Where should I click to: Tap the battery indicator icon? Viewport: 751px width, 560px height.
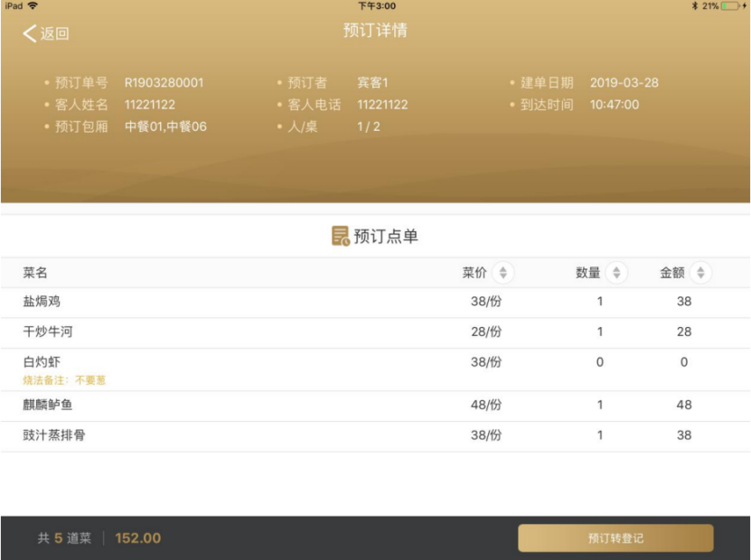coord(730,5)
